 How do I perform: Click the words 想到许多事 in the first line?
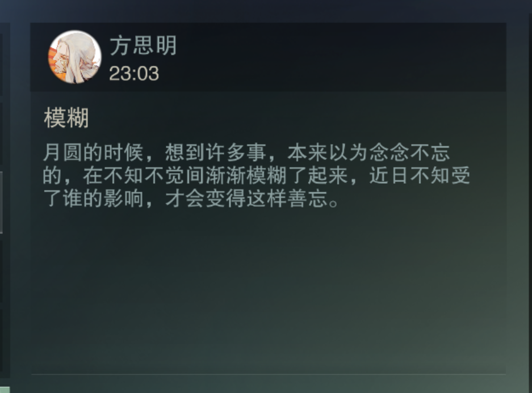(215, 152)
